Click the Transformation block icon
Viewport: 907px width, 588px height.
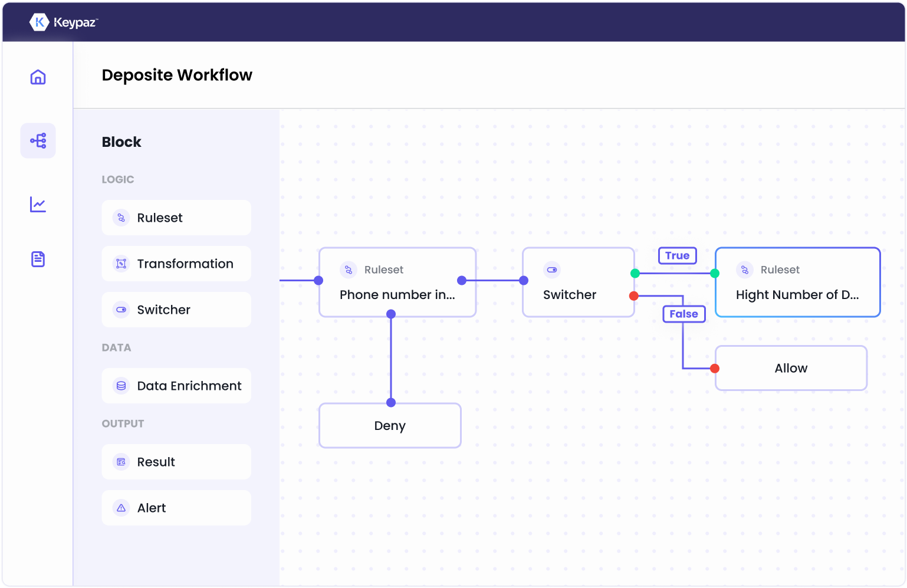coord(121,264)
